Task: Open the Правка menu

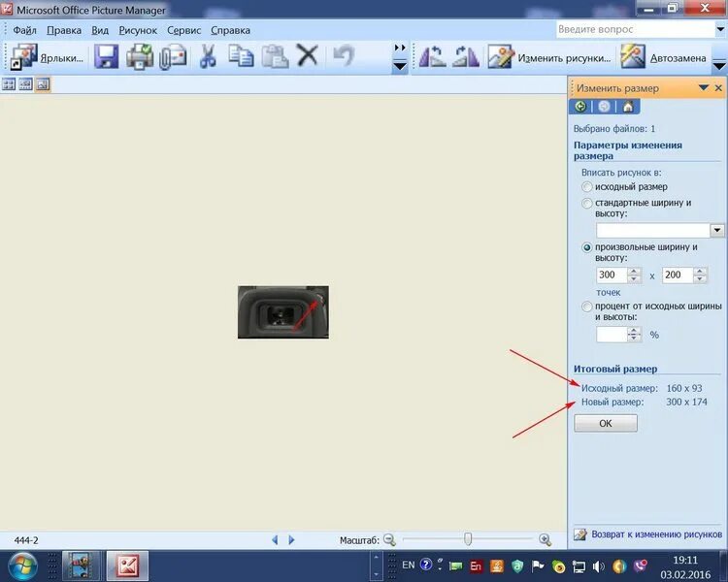Action: [x=64, y=30]
